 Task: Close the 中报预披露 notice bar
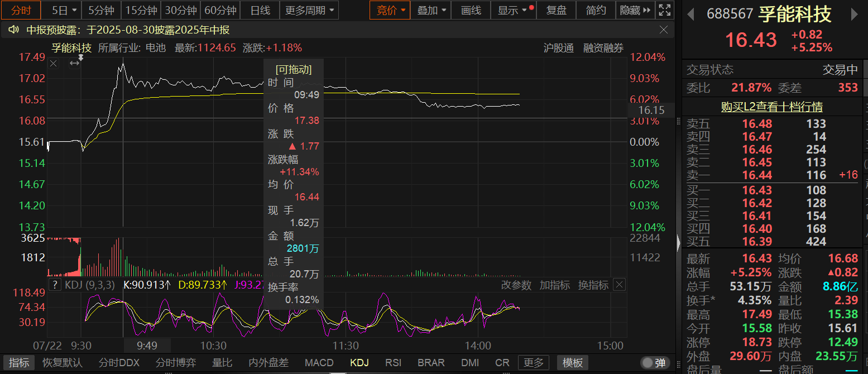click(664, 30)
